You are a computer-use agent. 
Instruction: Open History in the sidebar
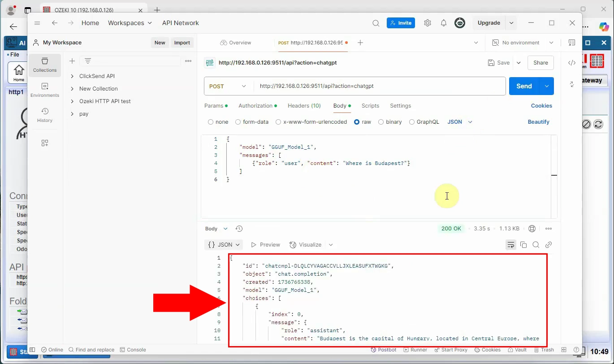(x=45, y=115)
